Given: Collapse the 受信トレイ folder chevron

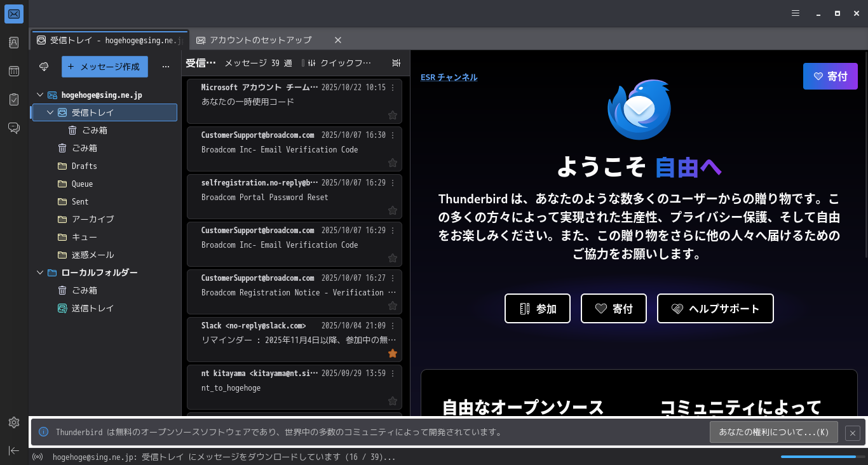Looking at the screenshot, I should tap(50, 112).
